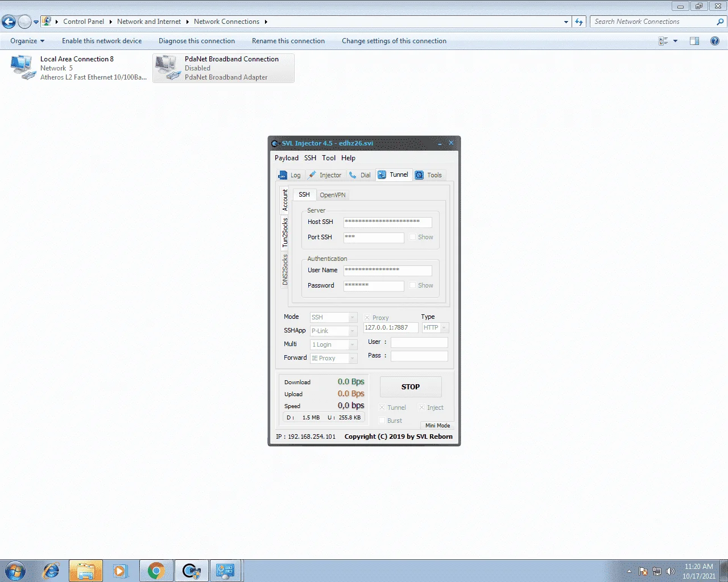
Task: Click the Tunnel tab terminal icon
Action: coord(382,174)
